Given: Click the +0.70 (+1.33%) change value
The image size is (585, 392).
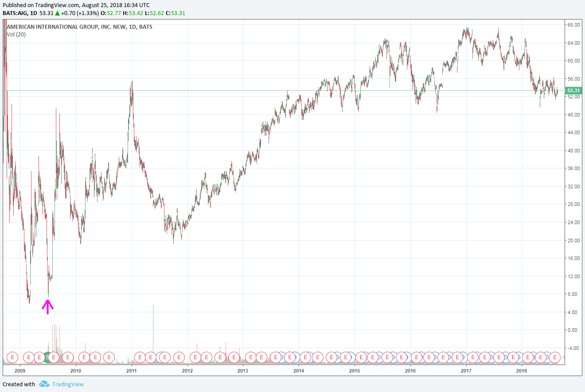Looking at the screenshot, I should click(x=80, y=13).
